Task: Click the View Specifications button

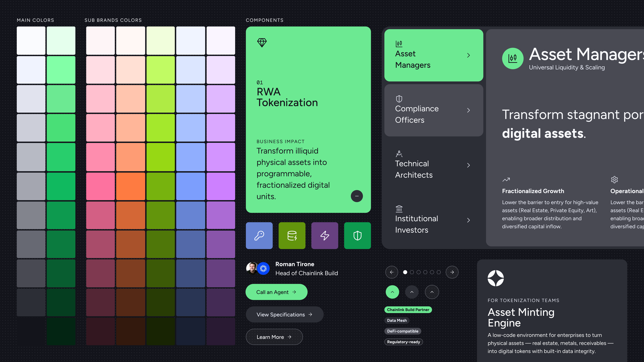Action: [x=284, y=314]
